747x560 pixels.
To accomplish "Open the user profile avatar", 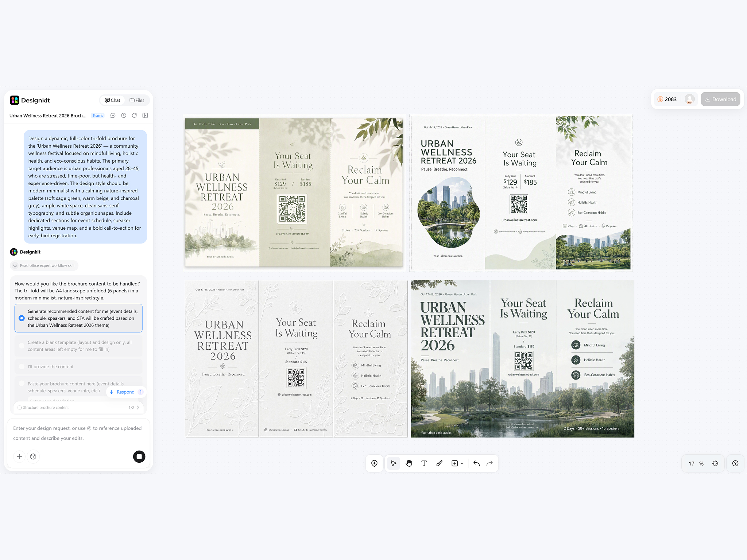I will [689, 99].
